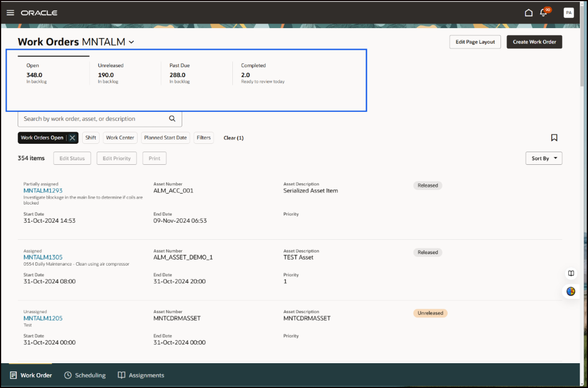The width and height of the screenshot is (588, 388).
Task: Click the Edit Status button
Action: [72, 158]
